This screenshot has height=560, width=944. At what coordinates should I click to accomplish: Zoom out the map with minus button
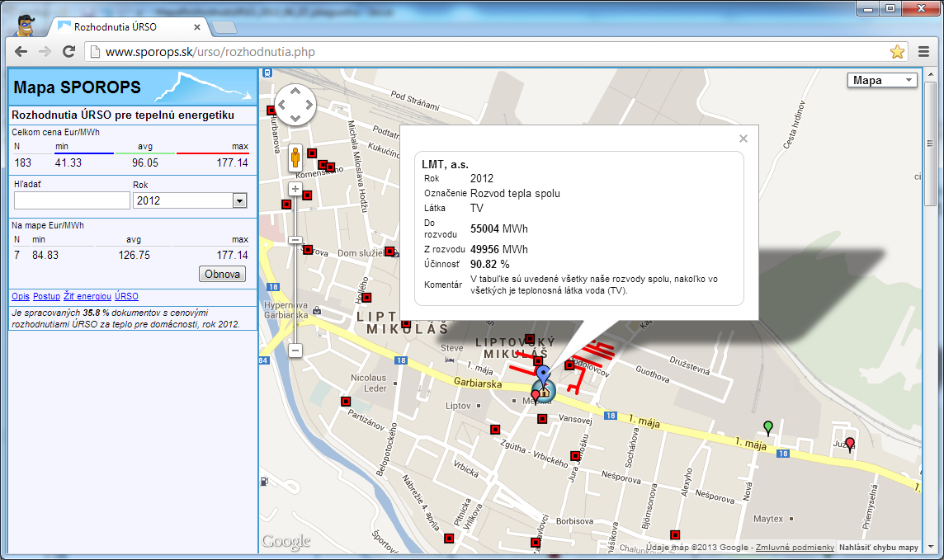[x=295, y=350]
